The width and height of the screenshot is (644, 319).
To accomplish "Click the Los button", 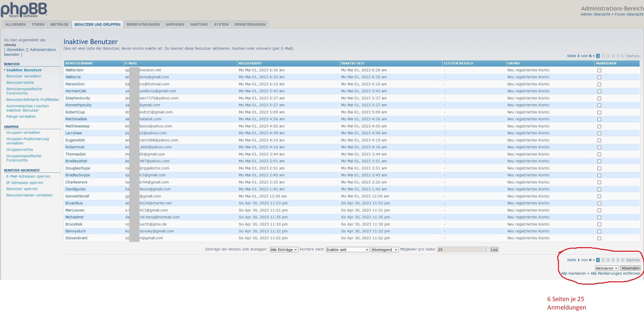I will pyautogui.click(x=494, y=250).
